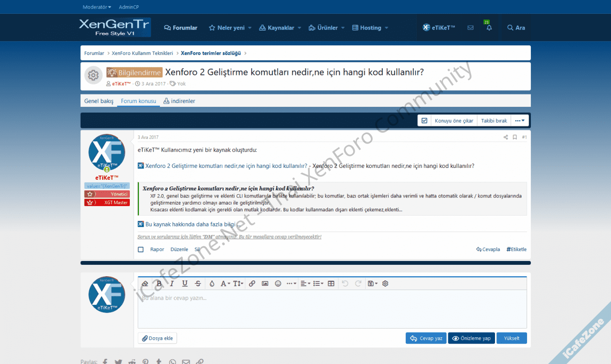This screenshot has height=364, width=611.
Task: Insert a link in the editor
Action: pyautogui.click(x=252, y=283)
